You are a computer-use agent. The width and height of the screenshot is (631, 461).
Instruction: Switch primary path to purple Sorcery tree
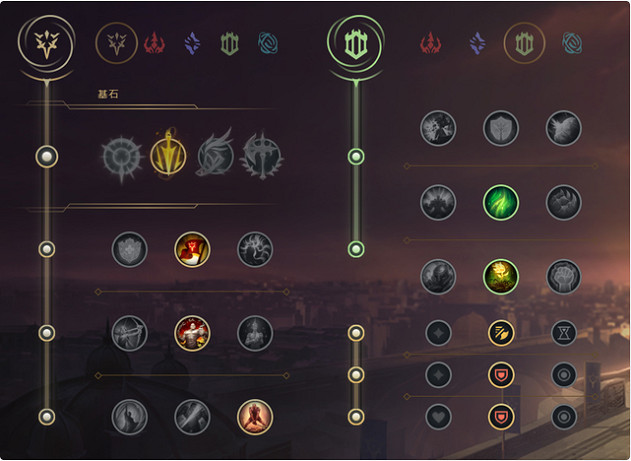192,43
